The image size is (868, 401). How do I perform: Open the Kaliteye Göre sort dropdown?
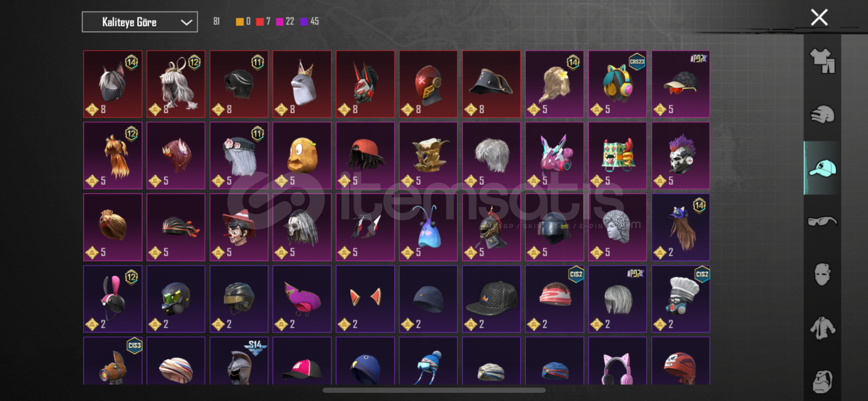(x=140, y=22)
